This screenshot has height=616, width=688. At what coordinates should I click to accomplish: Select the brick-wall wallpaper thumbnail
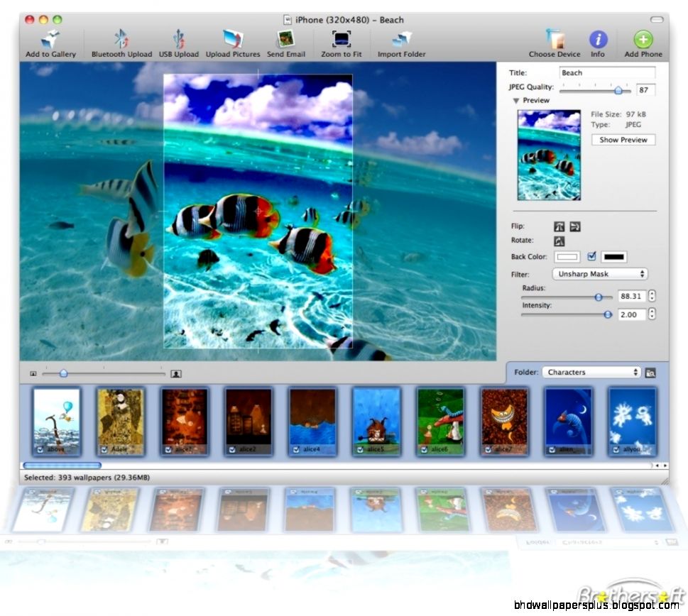click(185, 422)
